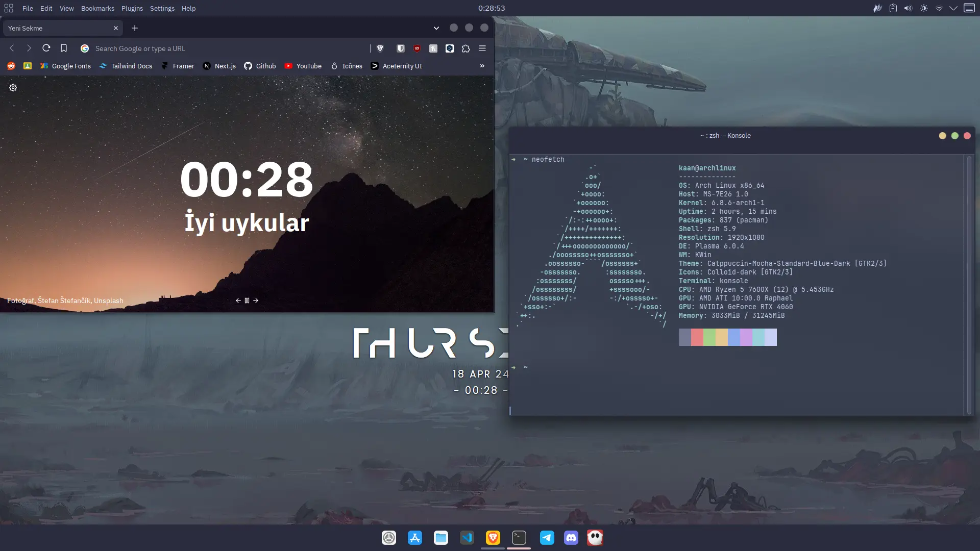Reload the current browser page

pyautogui.click(x=46, y=48)
